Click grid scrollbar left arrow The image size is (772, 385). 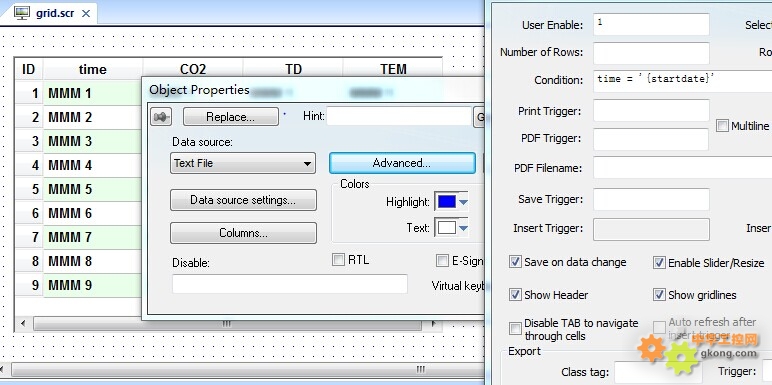click(23, 323)
